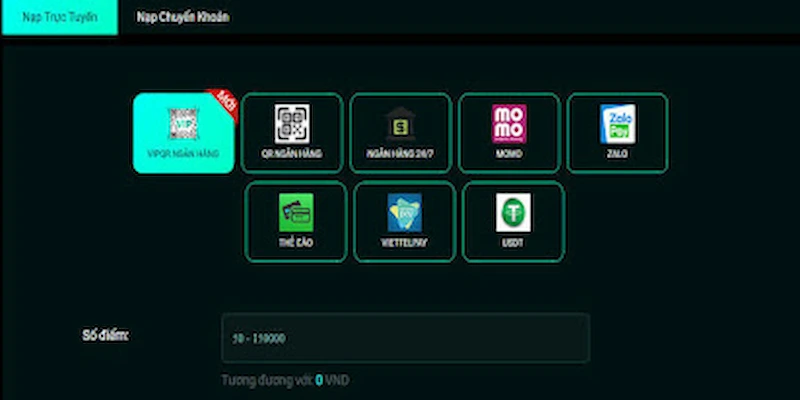Pick the Ngân Hàng 24/7 bank icon
Image resolution: width=800 pixels, height=400 pixels.
[401, 124]
